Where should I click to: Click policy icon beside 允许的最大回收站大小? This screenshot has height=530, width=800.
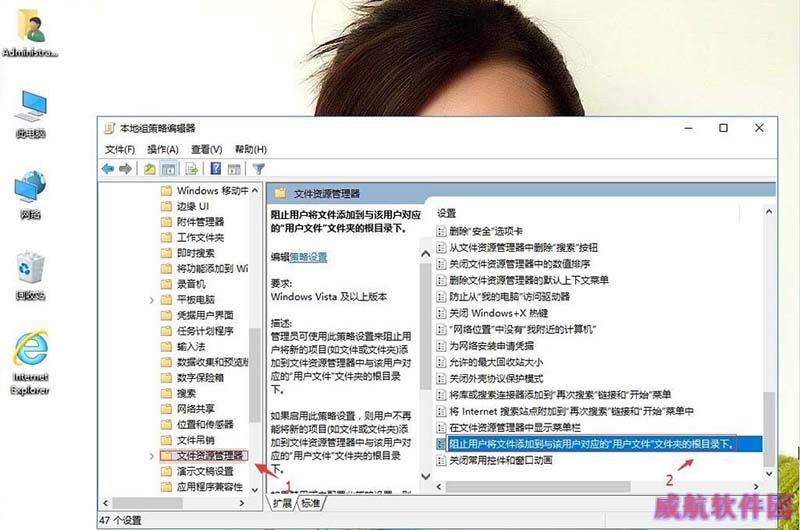pyautogui.click(x=441, y=362)
